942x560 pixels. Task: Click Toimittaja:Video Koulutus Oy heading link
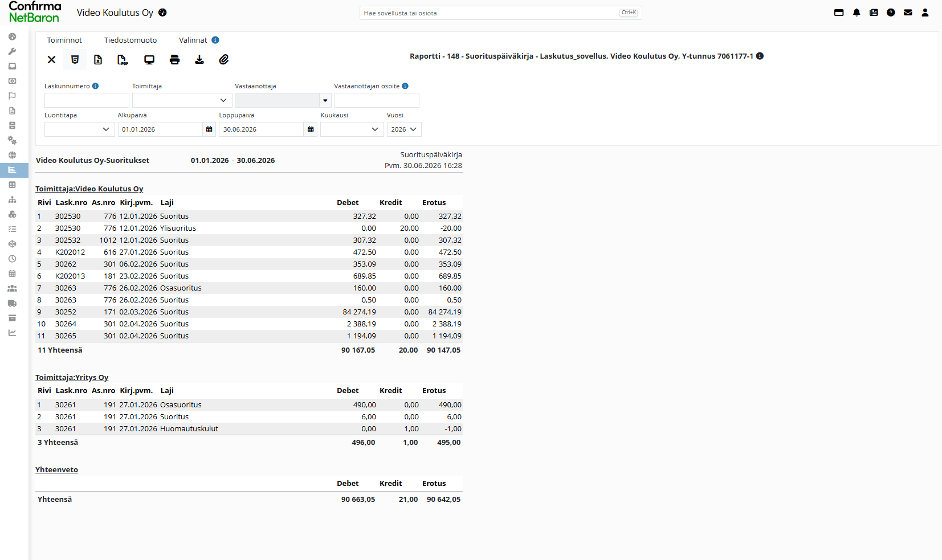pos(89,189)
